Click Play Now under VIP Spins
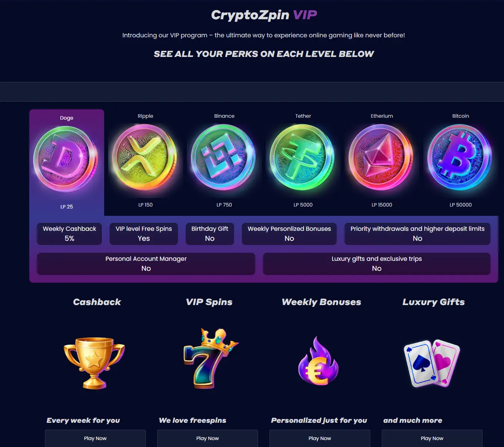504x447 pixels. tap(208, 438)
